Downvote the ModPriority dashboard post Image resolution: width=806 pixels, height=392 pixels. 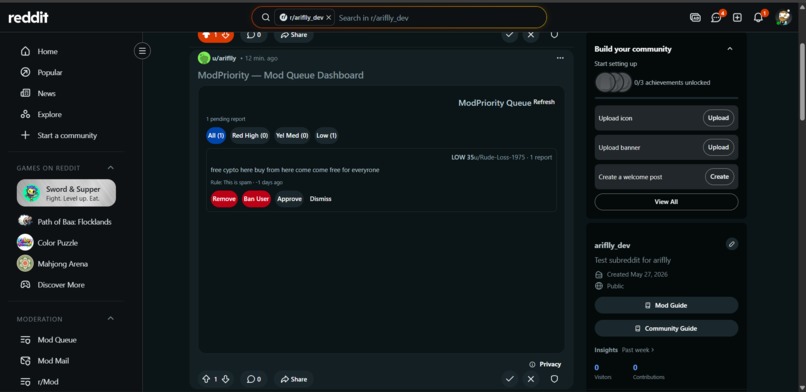(225, 379)
